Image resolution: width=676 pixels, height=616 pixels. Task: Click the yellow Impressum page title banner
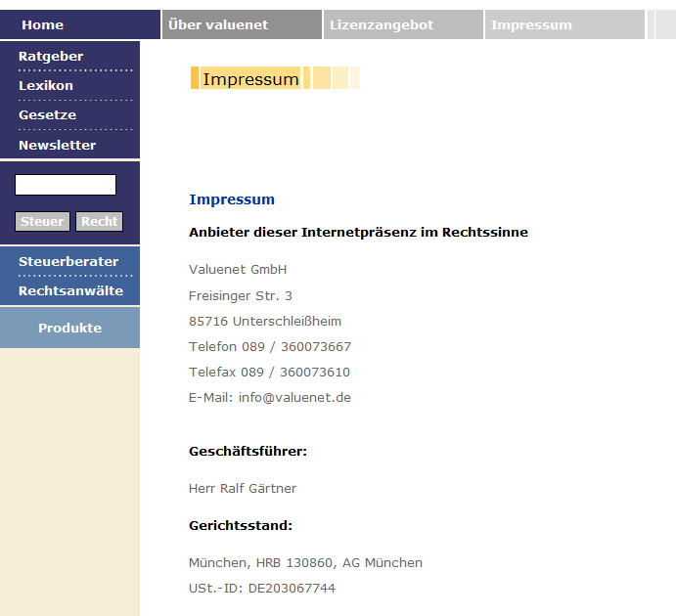click(x=251, y=79)
